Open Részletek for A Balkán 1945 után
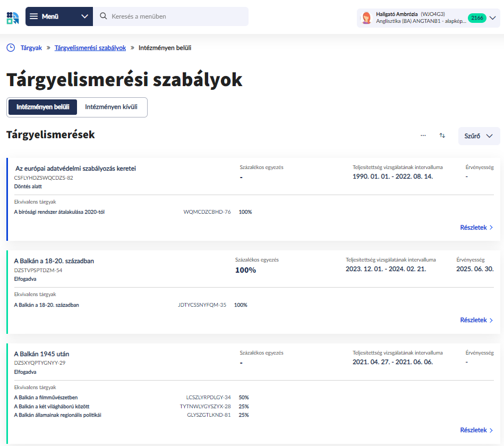This screenshot has height=446, width=504. (x=476, y=430)
